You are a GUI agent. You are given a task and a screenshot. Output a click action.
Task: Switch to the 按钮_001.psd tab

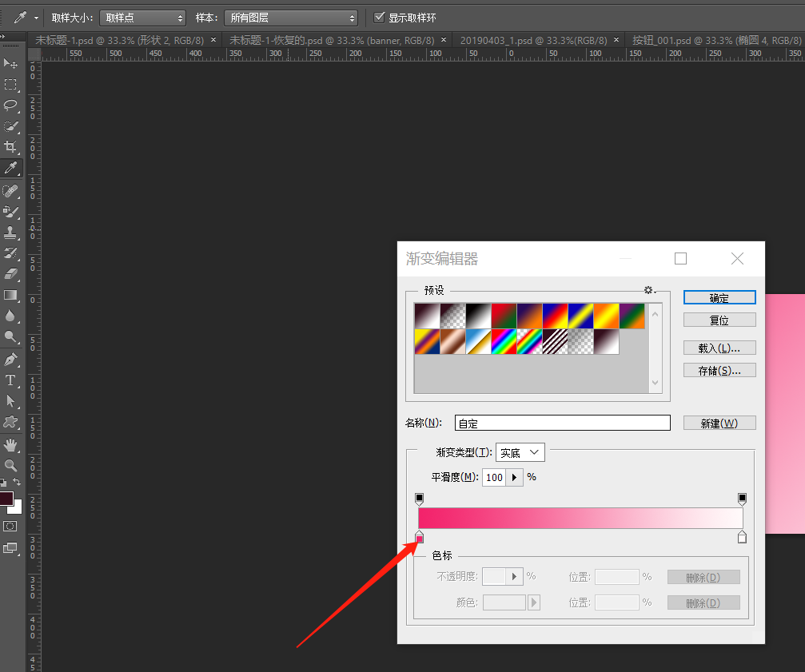pos(716,40)
